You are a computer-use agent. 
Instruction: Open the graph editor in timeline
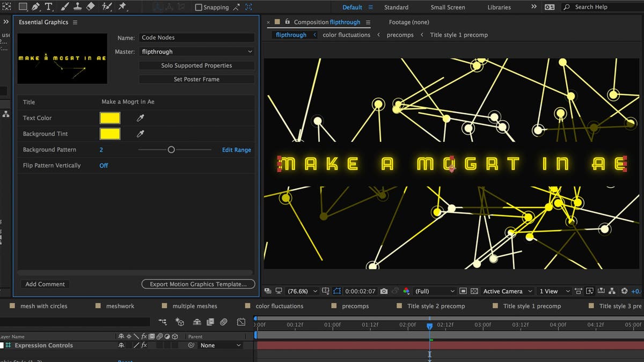click(241, 322)
